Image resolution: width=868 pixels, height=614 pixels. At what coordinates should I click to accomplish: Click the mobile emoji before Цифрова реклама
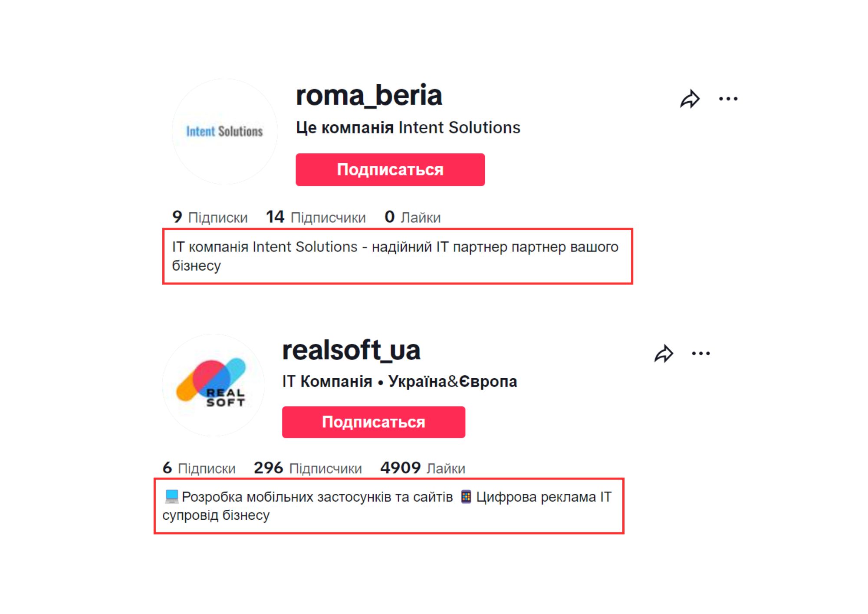[466, 496]
